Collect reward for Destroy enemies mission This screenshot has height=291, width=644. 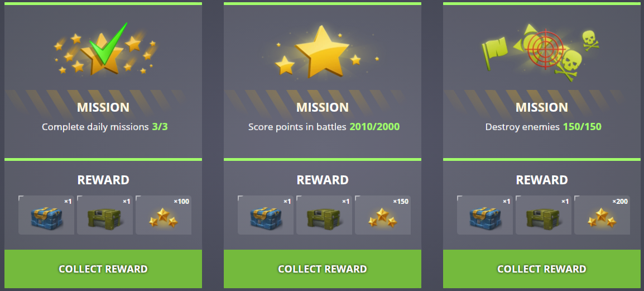click(x=542, y=269)
